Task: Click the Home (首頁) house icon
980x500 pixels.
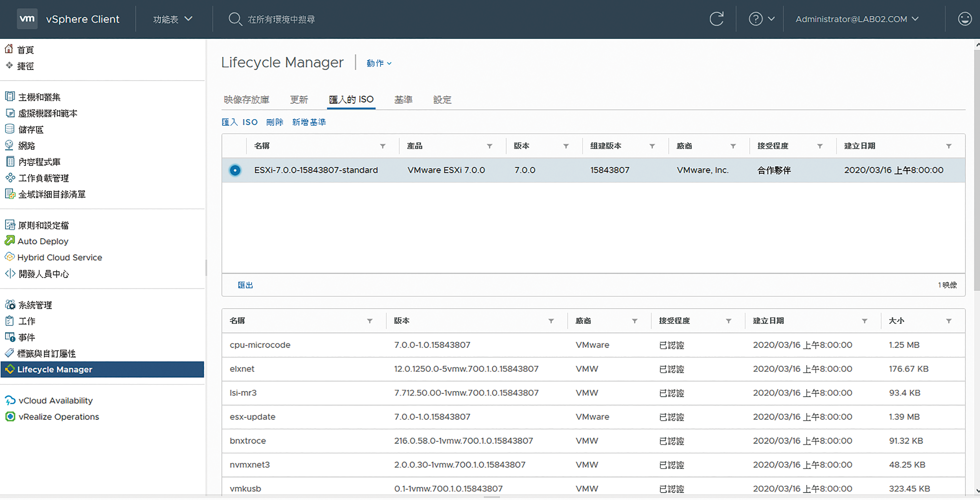Action: click(9, 49)
